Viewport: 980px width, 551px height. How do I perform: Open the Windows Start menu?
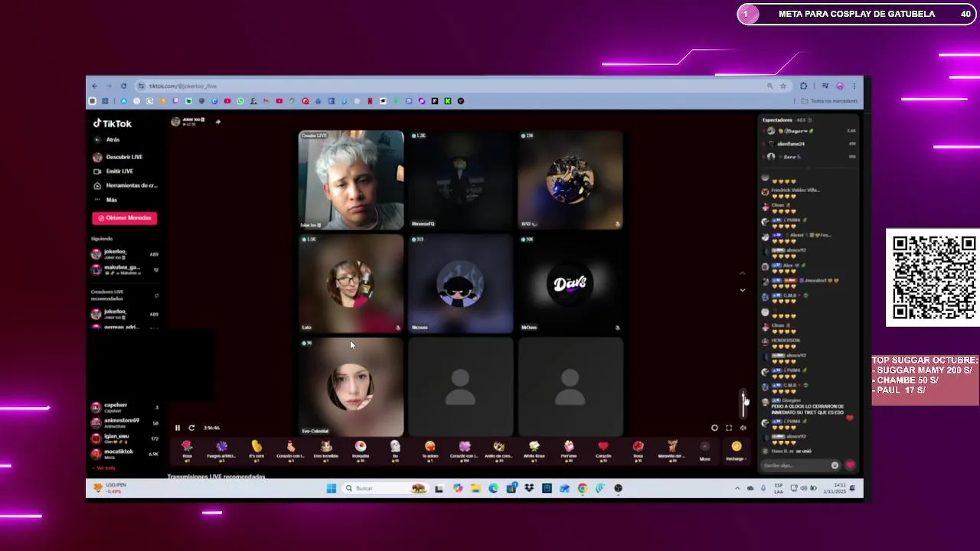click(x=331, y=488)
